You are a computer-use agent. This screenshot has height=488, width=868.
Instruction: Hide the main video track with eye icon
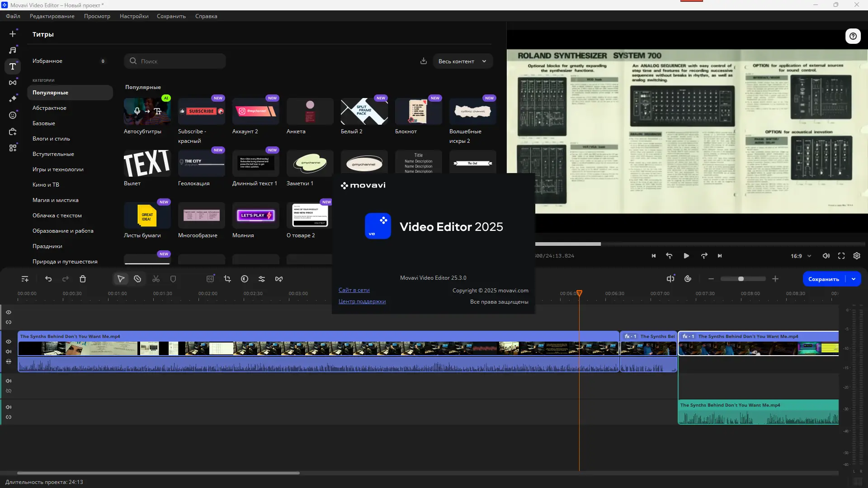coord(9,342)
